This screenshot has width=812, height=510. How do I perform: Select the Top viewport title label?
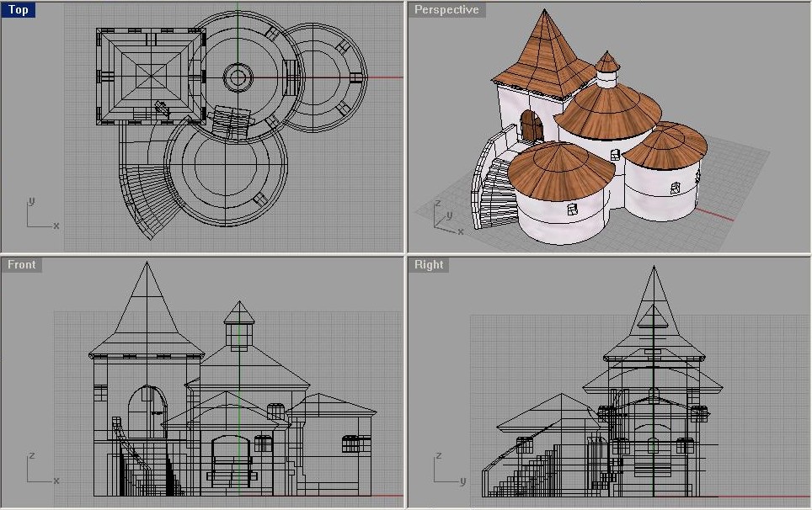[x=19, y=10]
